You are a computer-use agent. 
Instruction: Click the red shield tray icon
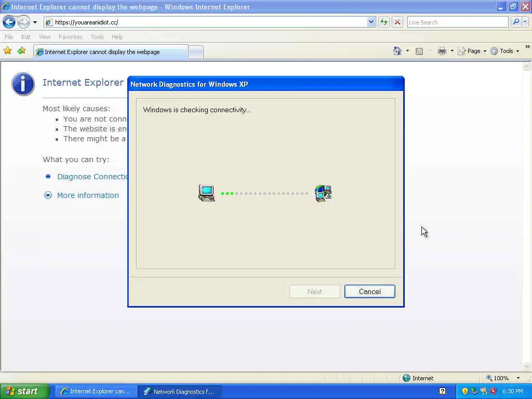coord(494,391)
